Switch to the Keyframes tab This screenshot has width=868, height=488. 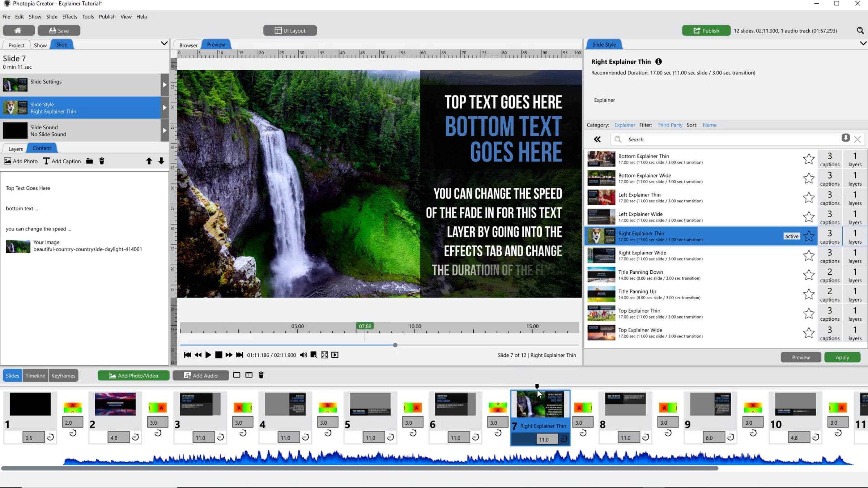tap(63, 376)
